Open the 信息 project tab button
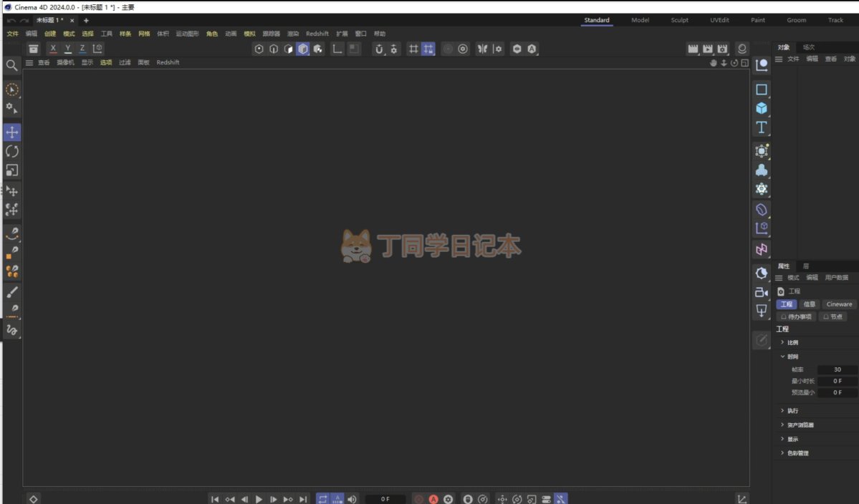 coord(809,304)
